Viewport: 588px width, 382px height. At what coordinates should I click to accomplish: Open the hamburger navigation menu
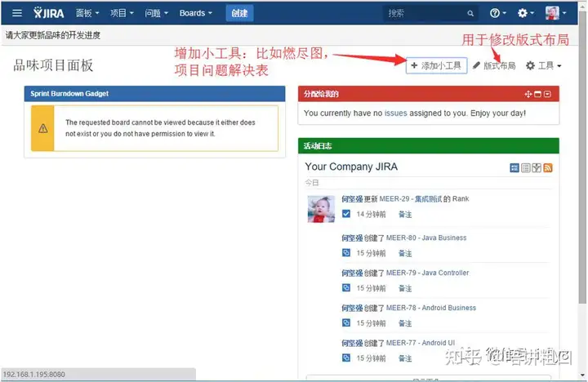(x=17, y=14)
